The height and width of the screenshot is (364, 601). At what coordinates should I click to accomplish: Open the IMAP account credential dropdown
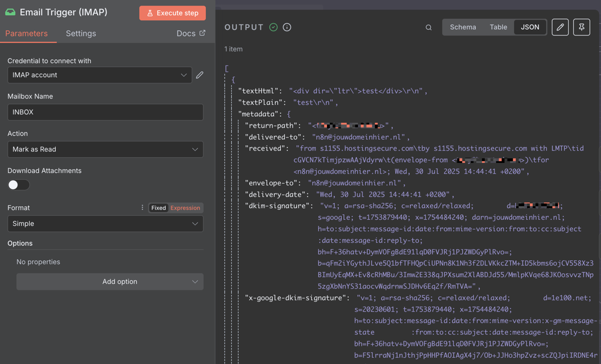pyautogui.click(x=100, y=75)
